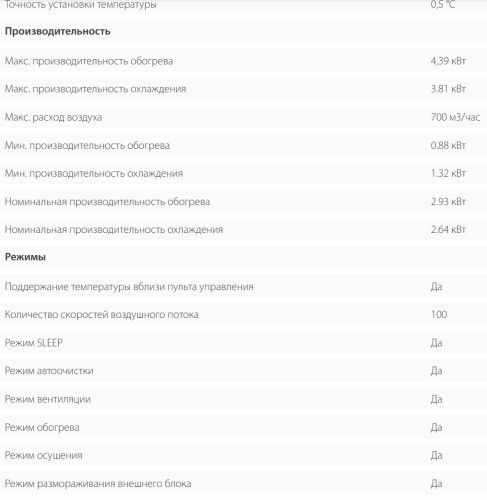Click the Количество скоростей воздушного потока label
The height and width of the screenshot is (500, 487).
click(102, 315)
